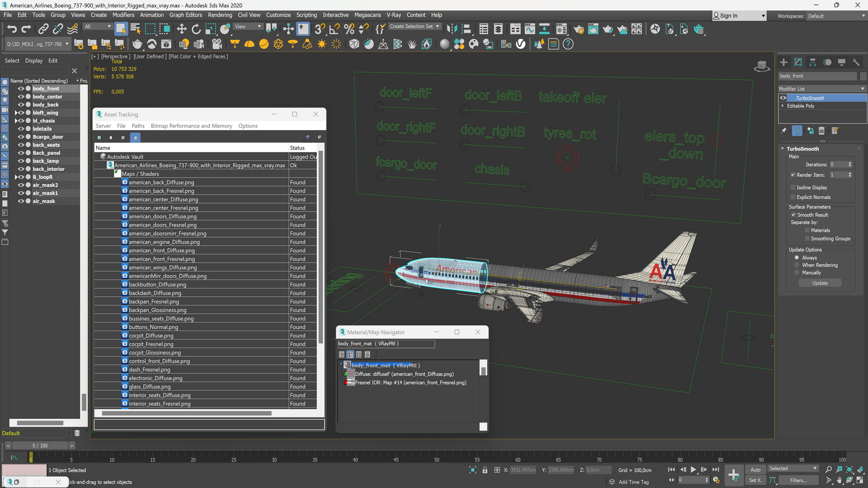Toggle the Smooth Result checkbox
This screenshot has height=488, width=868.
pyautogui.click(x=793, y=215)
